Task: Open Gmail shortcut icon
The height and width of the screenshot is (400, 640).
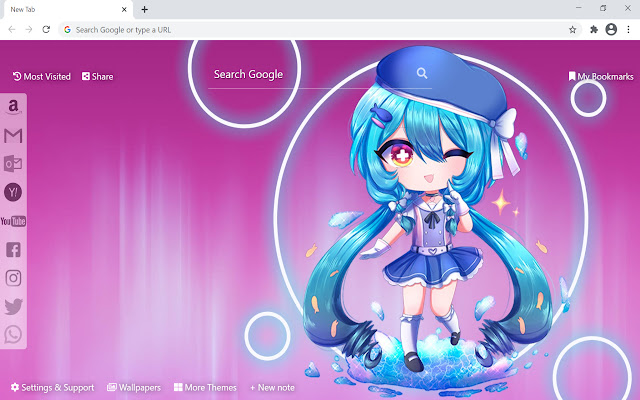Action: coord(13,136)
